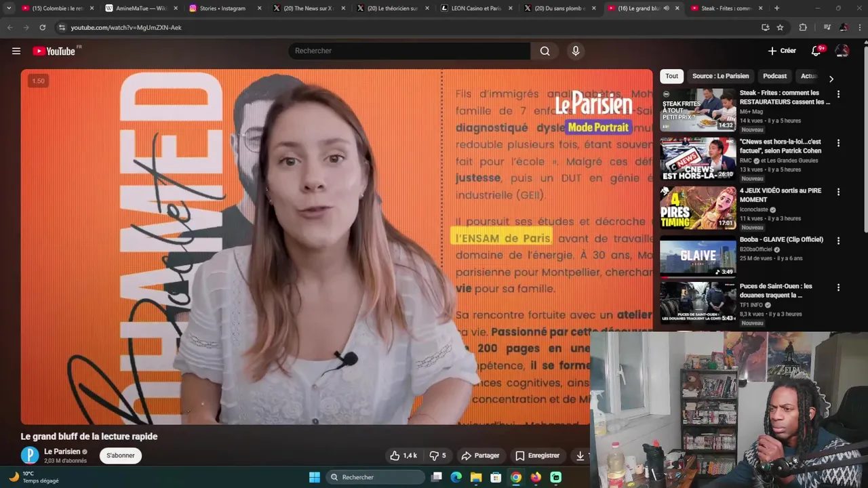The width and height of the screenshot is (868, 488).
Task: Open options menu for Puces de Saint-Ouen
Action: [838, 287]
